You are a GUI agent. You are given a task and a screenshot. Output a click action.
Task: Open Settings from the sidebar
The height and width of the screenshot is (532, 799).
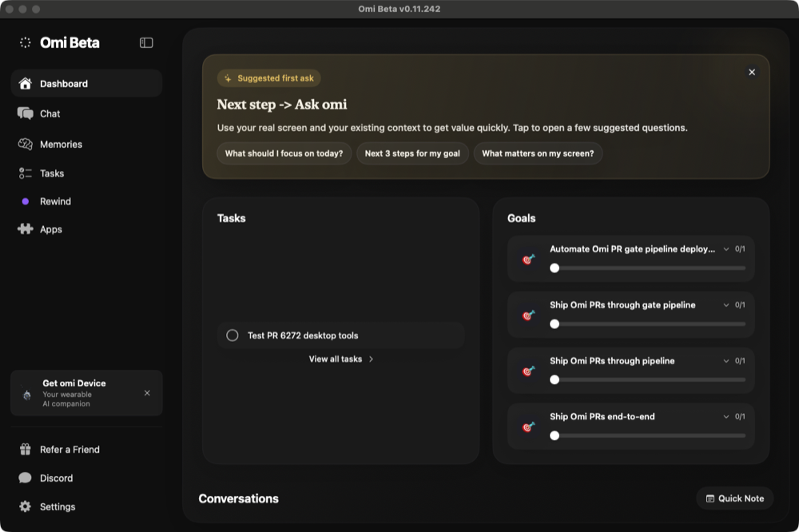coord(86,506)
